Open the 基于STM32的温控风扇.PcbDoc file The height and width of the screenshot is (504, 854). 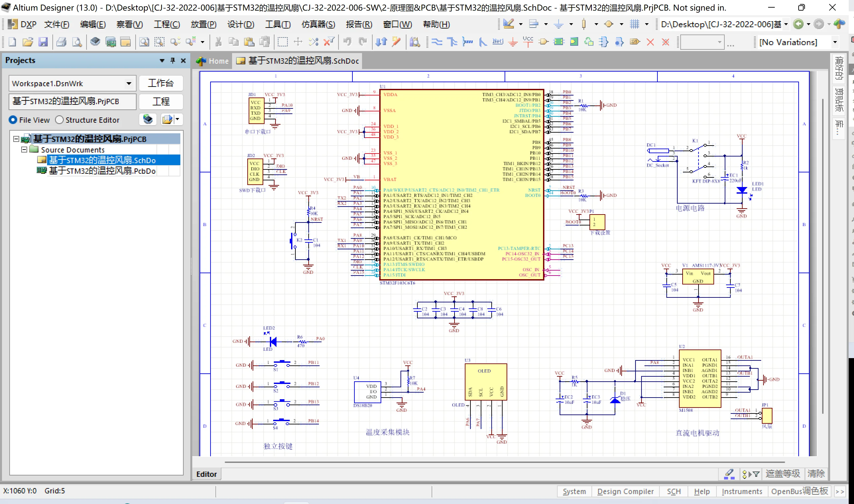(x=102, y=171)
